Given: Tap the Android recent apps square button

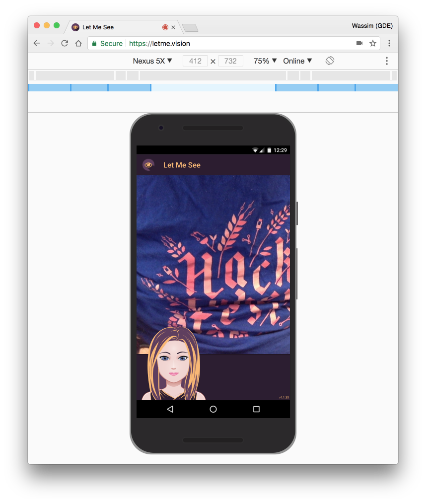Looking at the screenshot, I should tap(256, 409).
